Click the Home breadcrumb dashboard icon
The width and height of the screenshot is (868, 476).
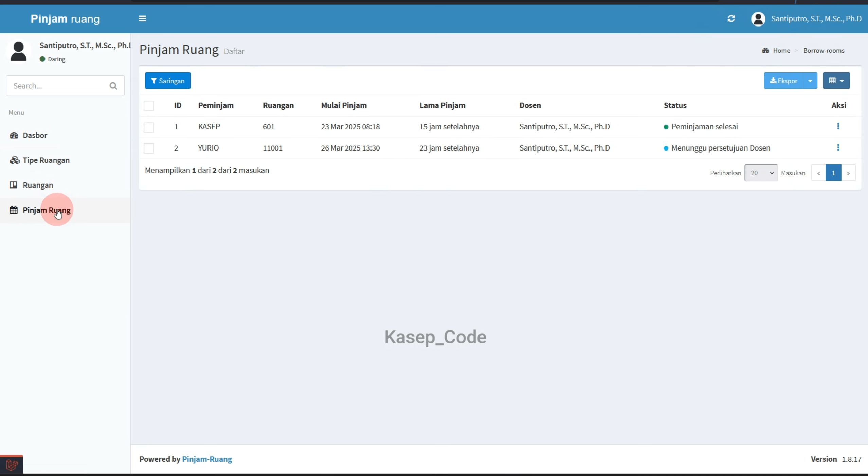pos(765,51)
